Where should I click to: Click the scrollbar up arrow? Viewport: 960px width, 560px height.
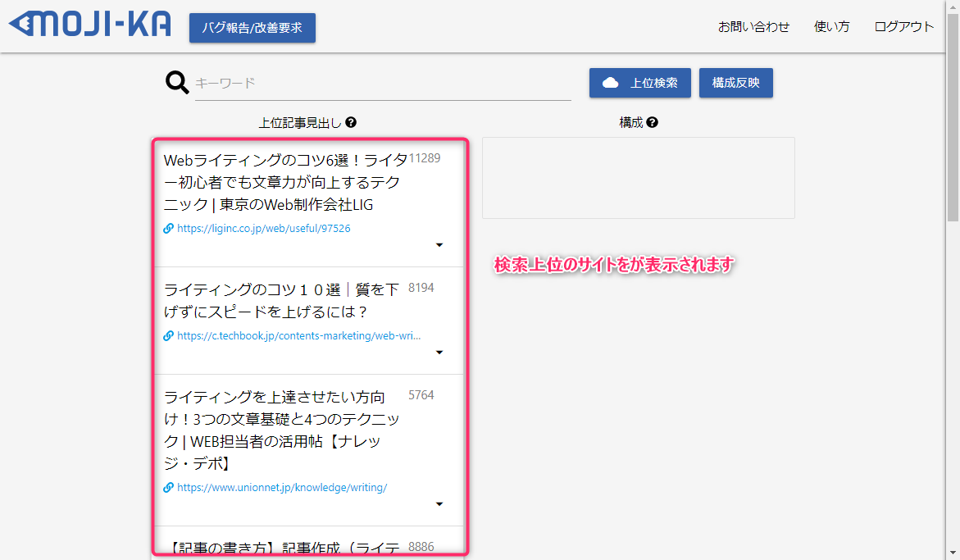pos(953,6)
